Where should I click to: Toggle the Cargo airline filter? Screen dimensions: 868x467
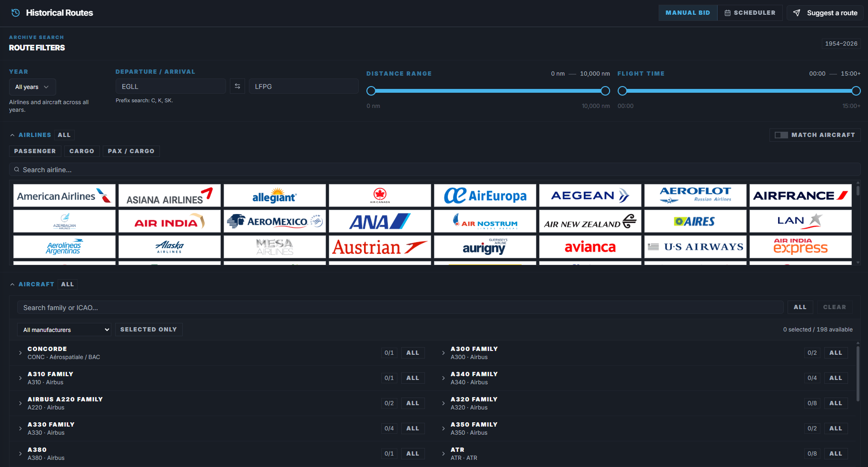click(82, 151)
